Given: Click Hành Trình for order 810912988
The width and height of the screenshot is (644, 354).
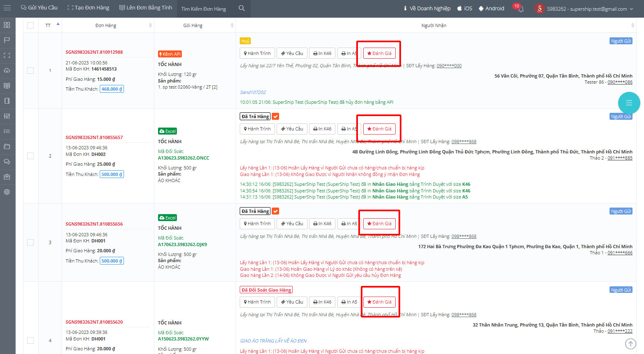Looking at the screenshot, I should pyautogui.click(x=257, y=53).
